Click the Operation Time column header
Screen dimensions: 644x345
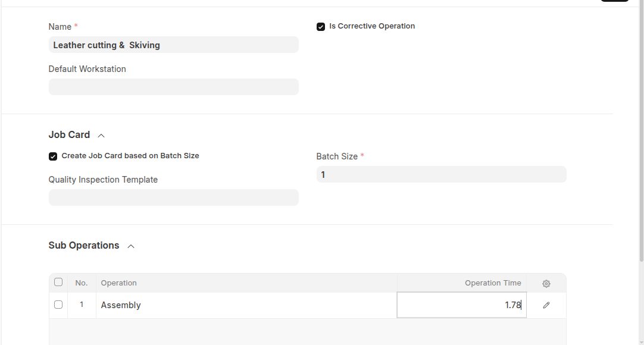click(492, 283)
